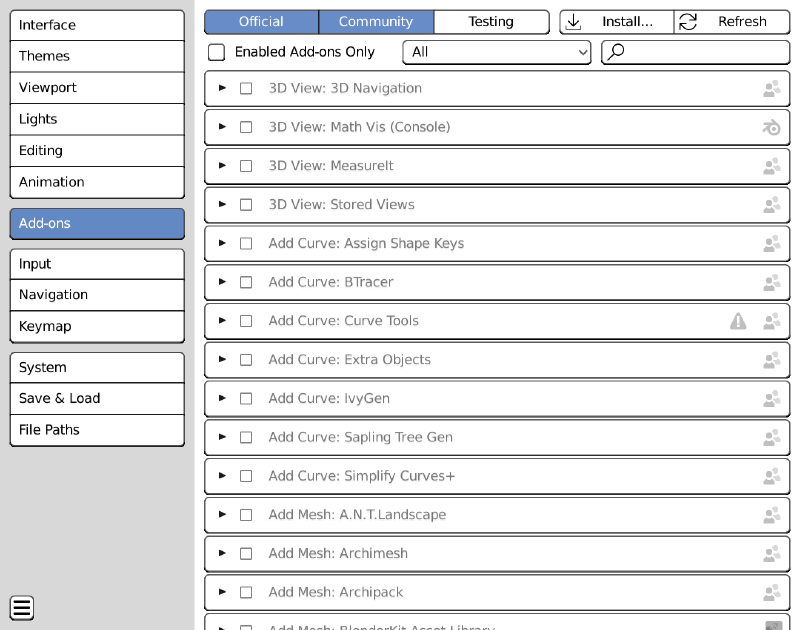Click the Install... button
The image size is (800, 630).
point(616,21)
